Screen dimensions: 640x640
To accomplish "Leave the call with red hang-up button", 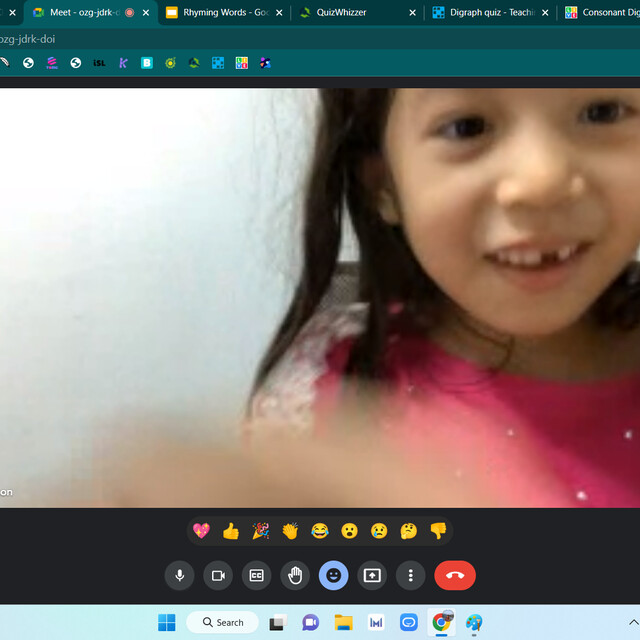I will click(455, 575).
